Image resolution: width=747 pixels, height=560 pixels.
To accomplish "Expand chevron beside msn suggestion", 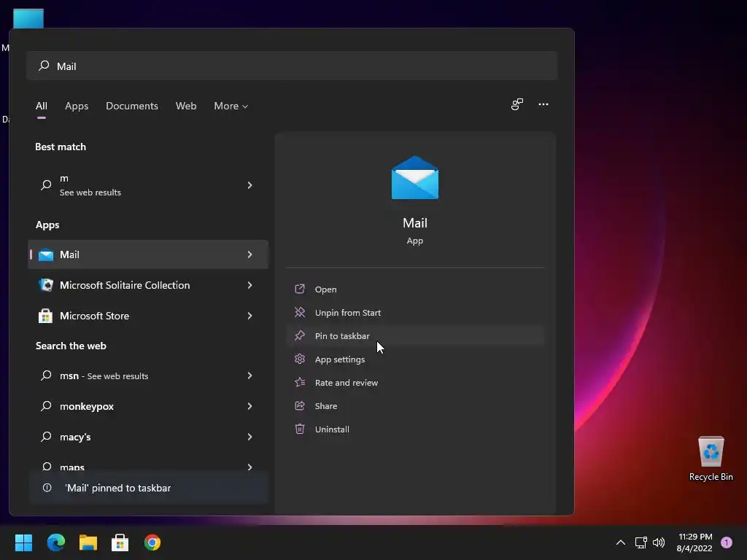I will click(x=249, y=376).
